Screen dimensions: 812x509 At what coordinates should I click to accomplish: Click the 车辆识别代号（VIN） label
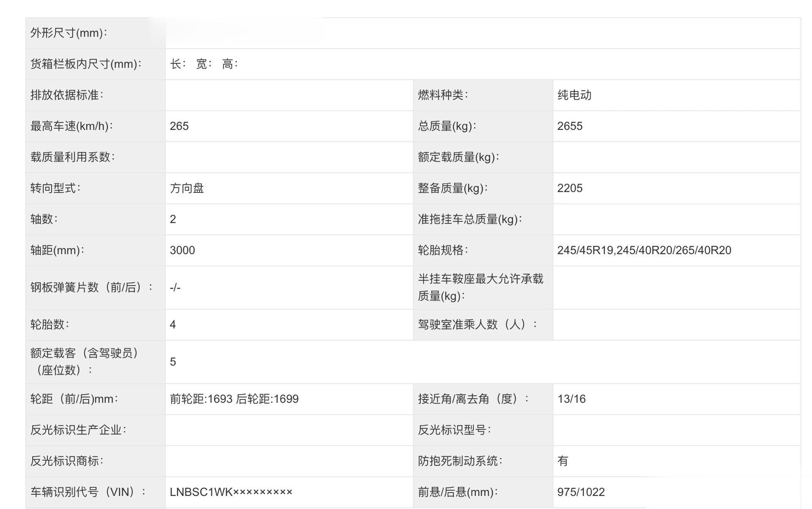pos(88,492)
